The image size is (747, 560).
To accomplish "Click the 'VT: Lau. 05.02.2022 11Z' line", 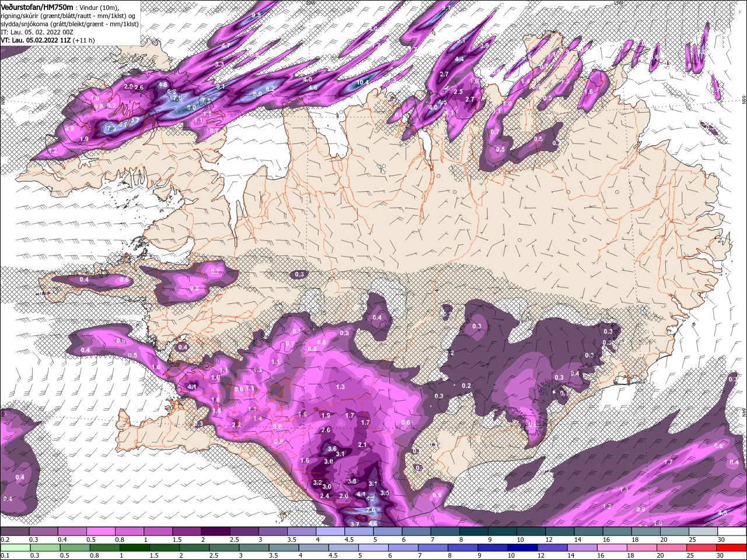I will (36, 40).
